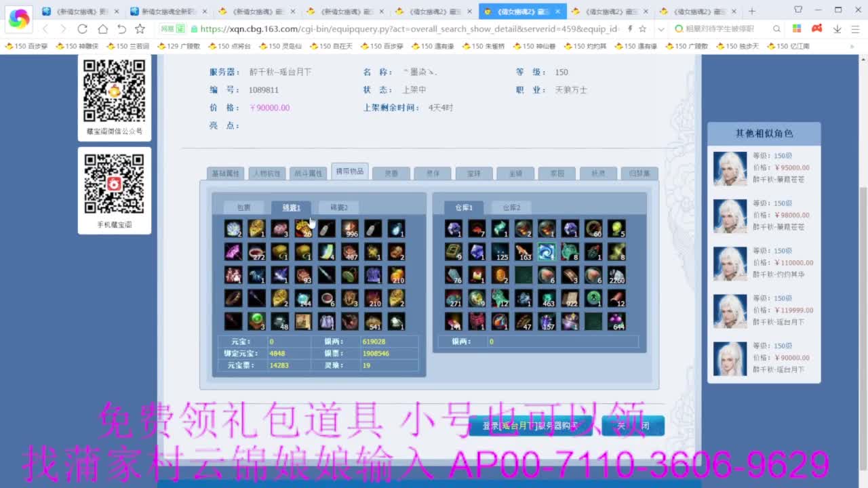Open the 150 朱雀桥 bookmark
The image size is (868, 488).
tap(484, 45)
